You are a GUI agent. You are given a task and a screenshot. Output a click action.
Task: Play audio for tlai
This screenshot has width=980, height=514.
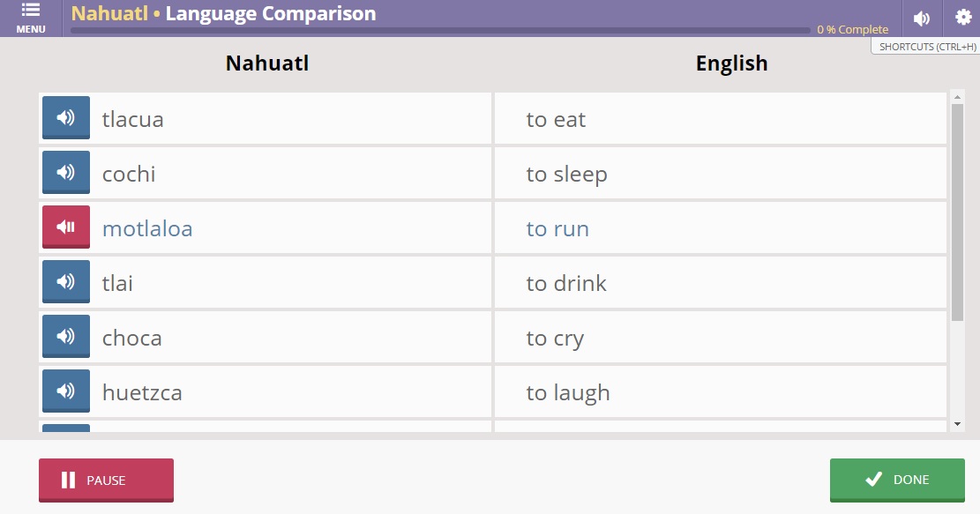(x=66, y=282)
